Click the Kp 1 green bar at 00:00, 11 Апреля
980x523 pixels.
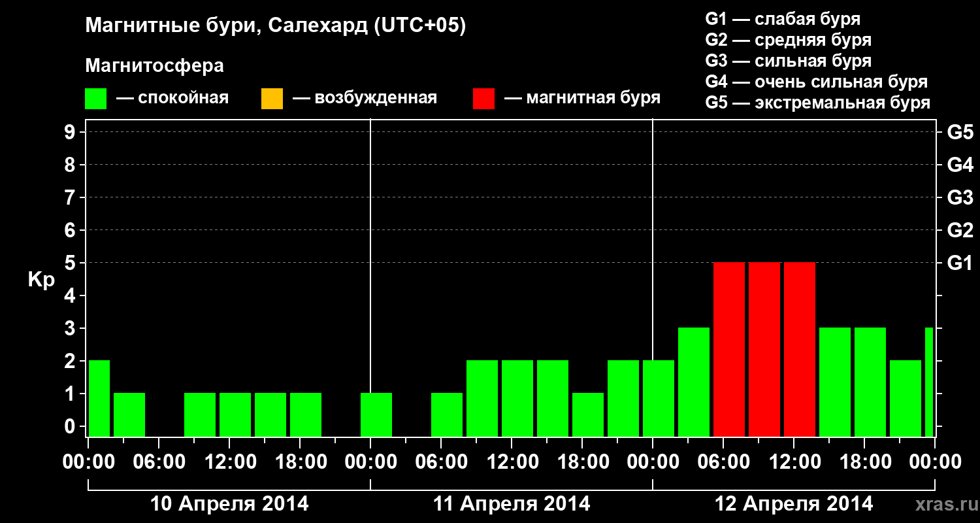click(x=376, y=415)
